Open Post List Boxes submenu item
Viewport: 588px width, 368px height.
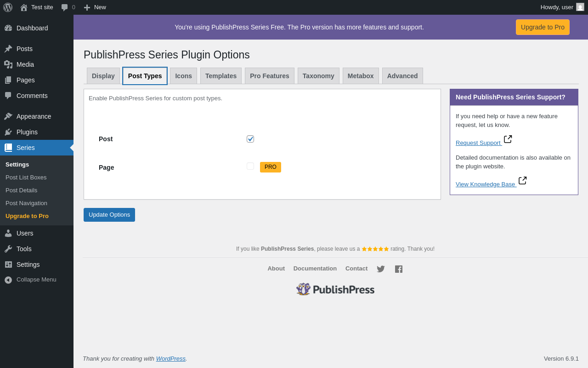pyautogui.click(x=26, y=178)
